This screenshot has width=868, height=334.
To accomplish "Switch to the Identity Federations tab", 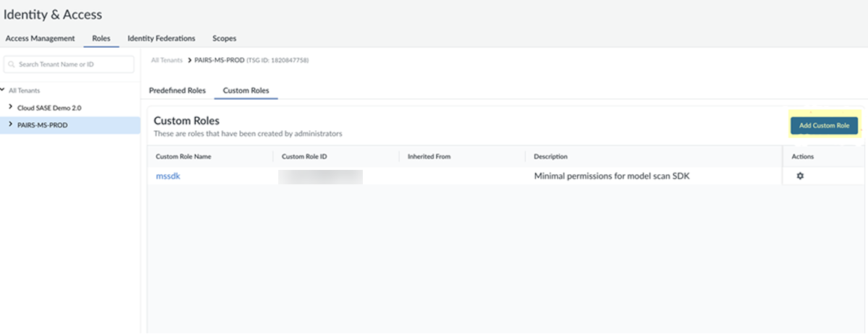I will [161, 38].
